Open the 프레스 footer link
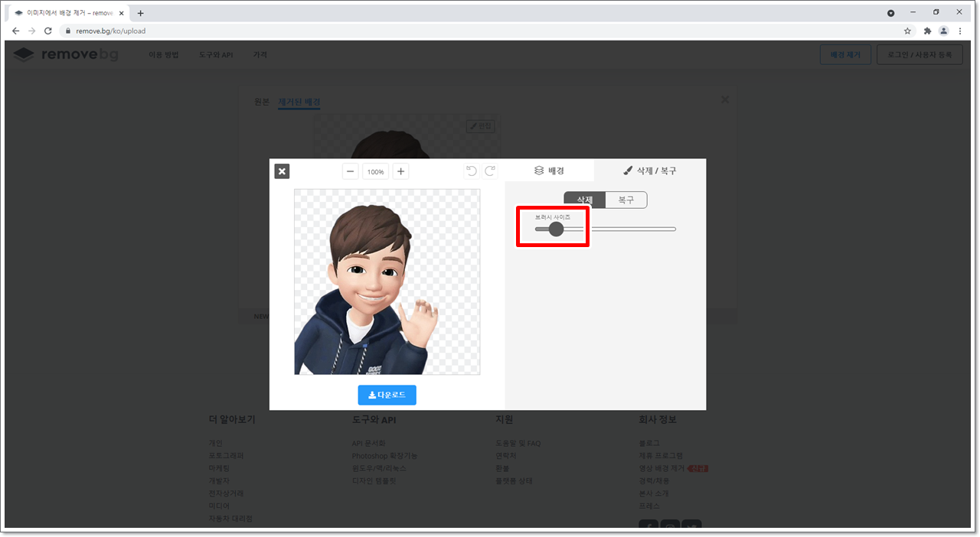The image size is (980, 537). (649, 506)
